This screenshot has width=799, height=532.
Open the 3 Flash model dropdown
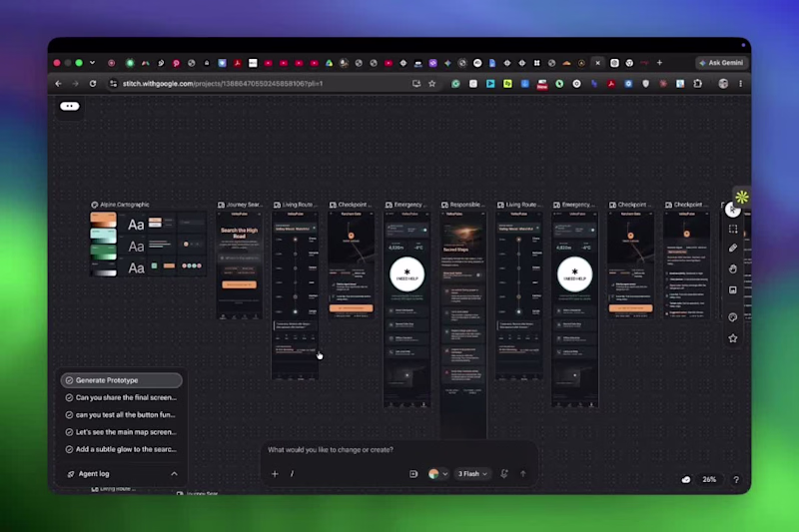tap(471, 474)
